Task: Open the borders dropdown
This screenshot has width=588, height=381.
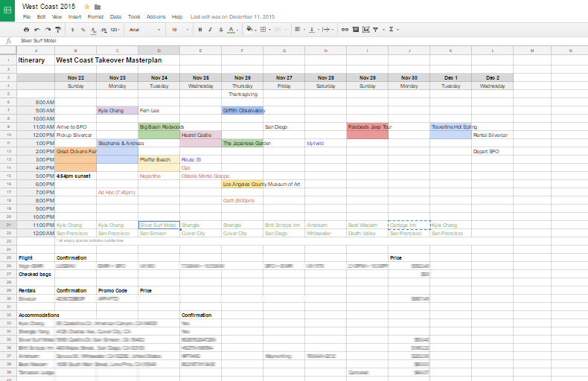Action: tap(266, 30)
